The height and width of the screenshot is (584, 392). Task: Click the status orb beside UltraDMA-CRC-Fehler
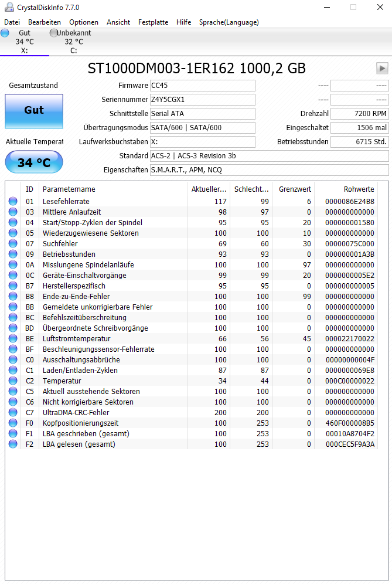[13, 412]
